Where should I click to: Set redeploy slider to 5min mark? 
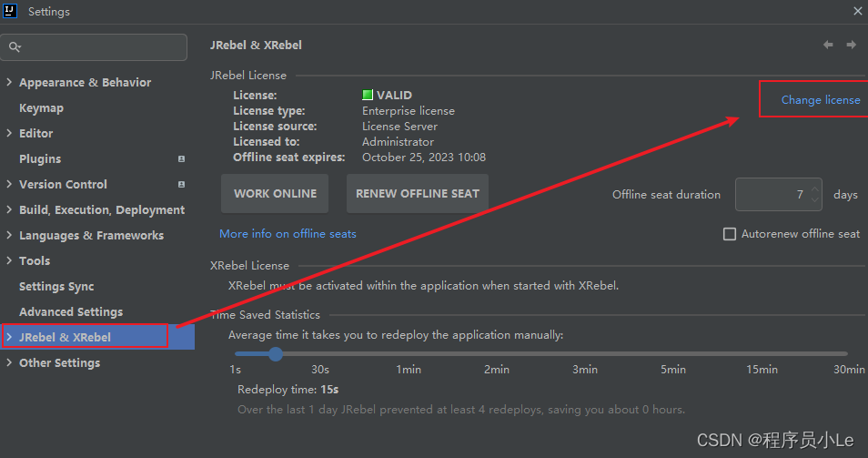pyautogui.click(x=672, y=354)
